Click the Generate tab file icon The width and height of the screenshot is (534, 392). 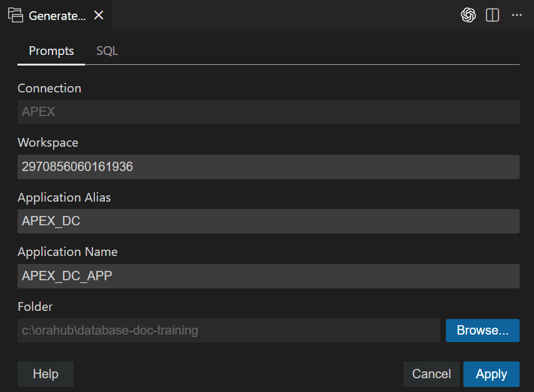coord(16,16)
